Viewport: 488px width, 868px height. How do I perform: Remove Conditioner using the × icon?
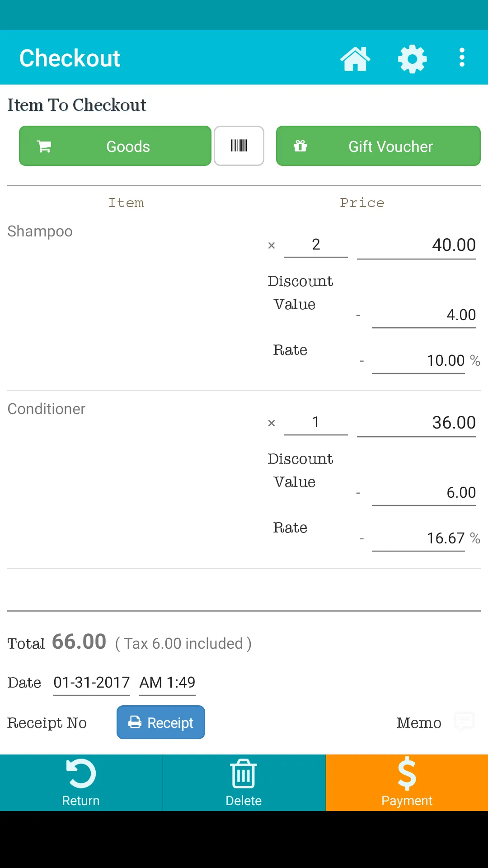click(272, 423)
